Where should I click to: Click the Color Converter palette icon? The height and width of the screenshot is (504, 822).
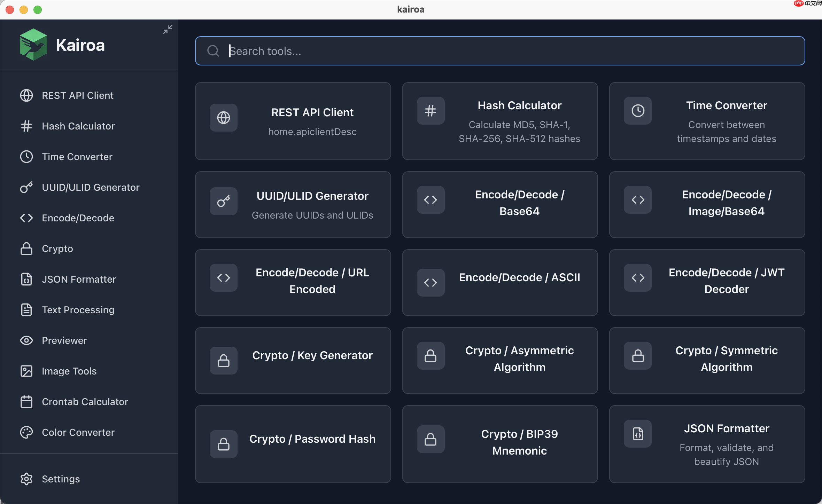26,432
